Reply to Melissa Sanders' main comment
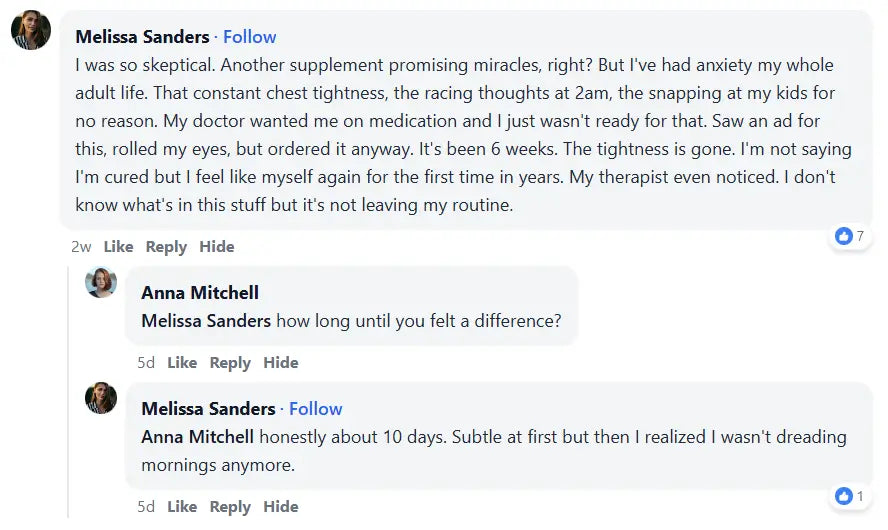Image resolution: width=888 pixels, height=530 pixels. click(166, 247)
